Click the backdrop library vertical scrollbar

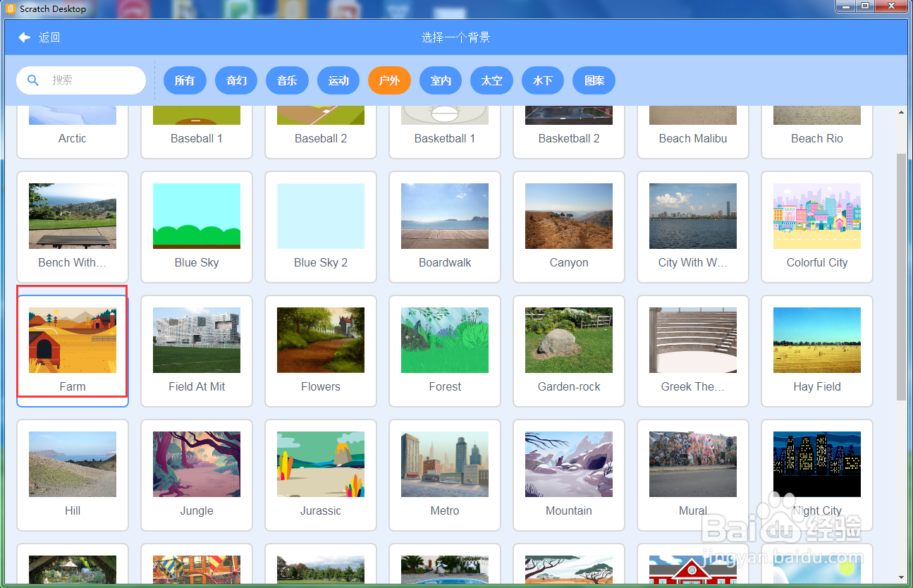[901, 276]
